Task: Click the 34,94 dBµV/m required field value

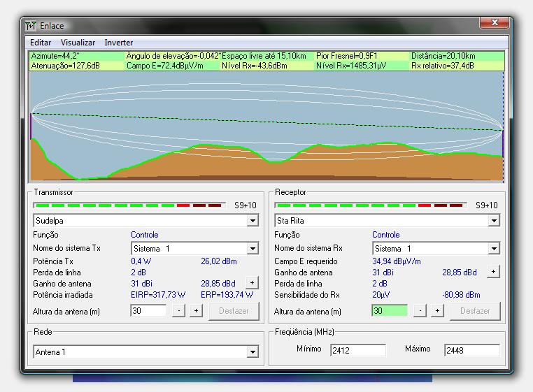Action: [x=397, y=261]
